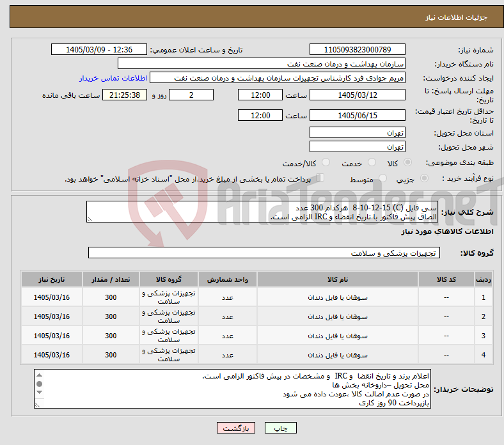Image resolution: width=504 pixels, height=445 pixels.
Task: Toggle the Islamic treasury payment checkbox
Action: (x=320, y=178)
